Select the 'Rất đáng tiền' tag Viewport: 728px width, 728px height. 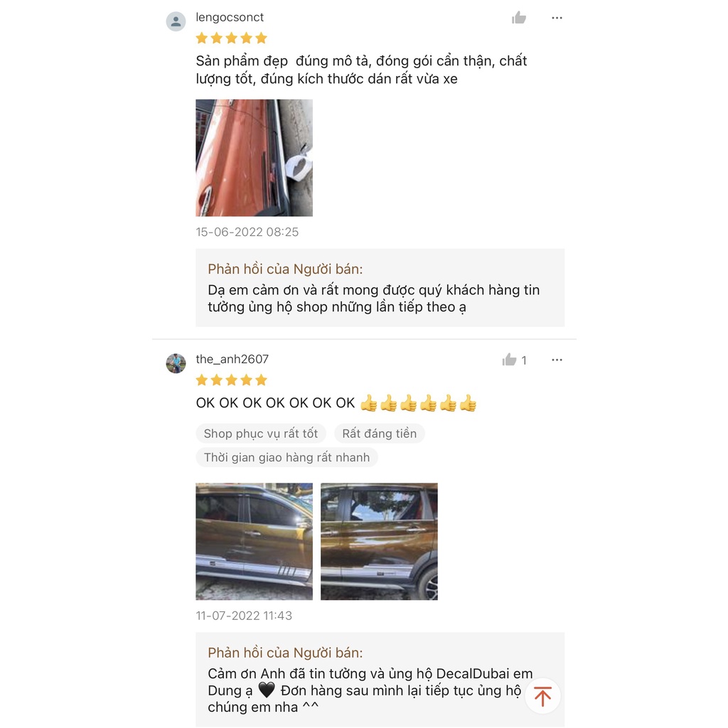pos(380,433)
